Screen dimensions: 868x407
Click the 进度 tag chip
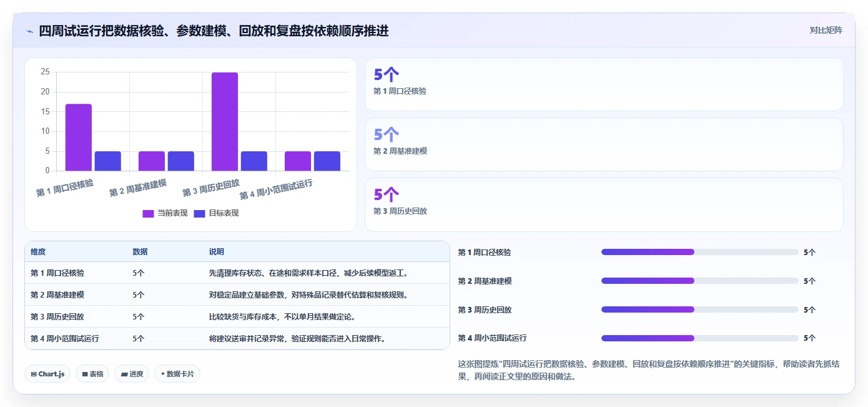pos(132,374)
